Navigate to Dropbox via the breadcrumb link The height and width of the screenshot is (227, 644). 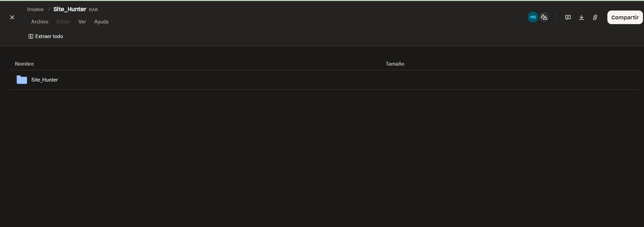coord(35,9)
